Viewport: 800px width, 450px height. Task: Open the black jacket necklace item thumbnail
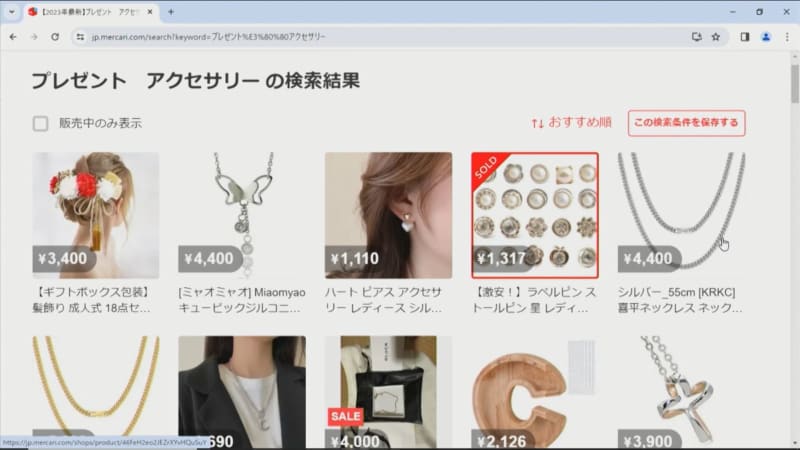(x=242, y=392)
